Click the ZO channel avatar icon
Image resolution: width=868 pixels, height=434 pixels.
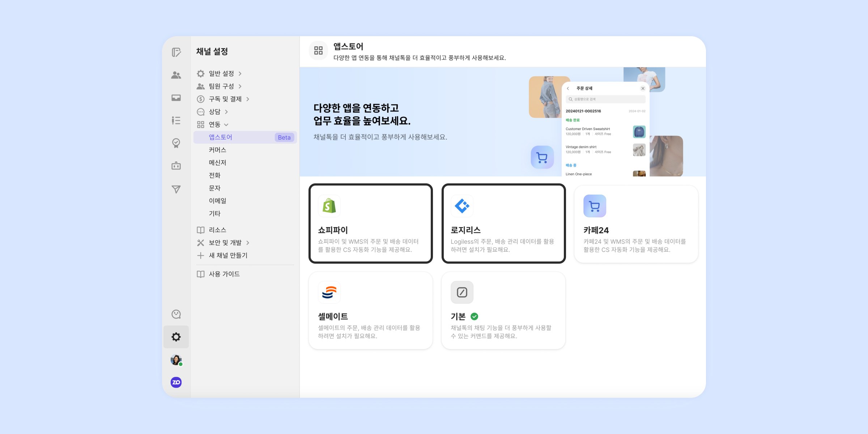(x=176, y=382)
